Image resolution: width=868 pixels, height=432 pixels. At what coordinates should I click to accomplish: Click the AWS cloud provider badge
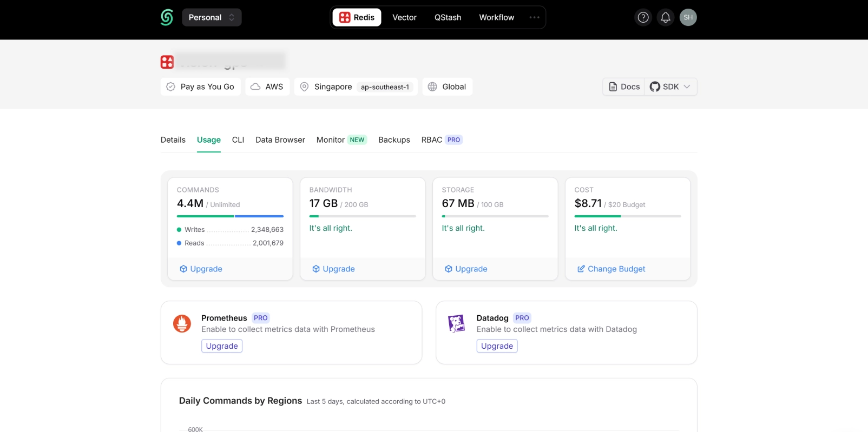pyautogui.click(x=267, y=87)
